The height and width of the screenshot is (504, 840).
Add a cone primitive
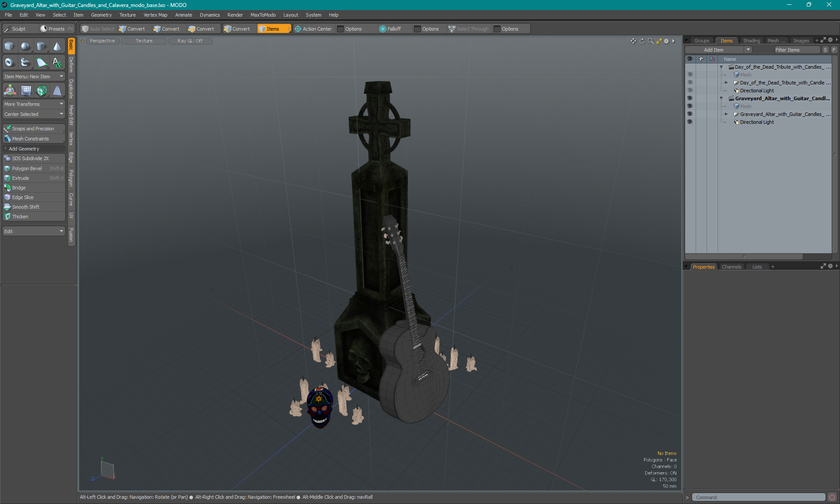coord(57,46)
